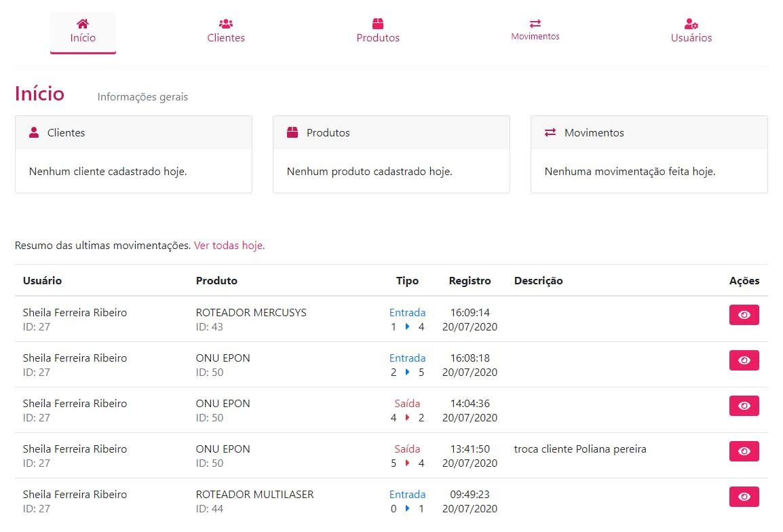
Task: Open eye button for 14:04:36 Saída row
Action: click(744, 406)
